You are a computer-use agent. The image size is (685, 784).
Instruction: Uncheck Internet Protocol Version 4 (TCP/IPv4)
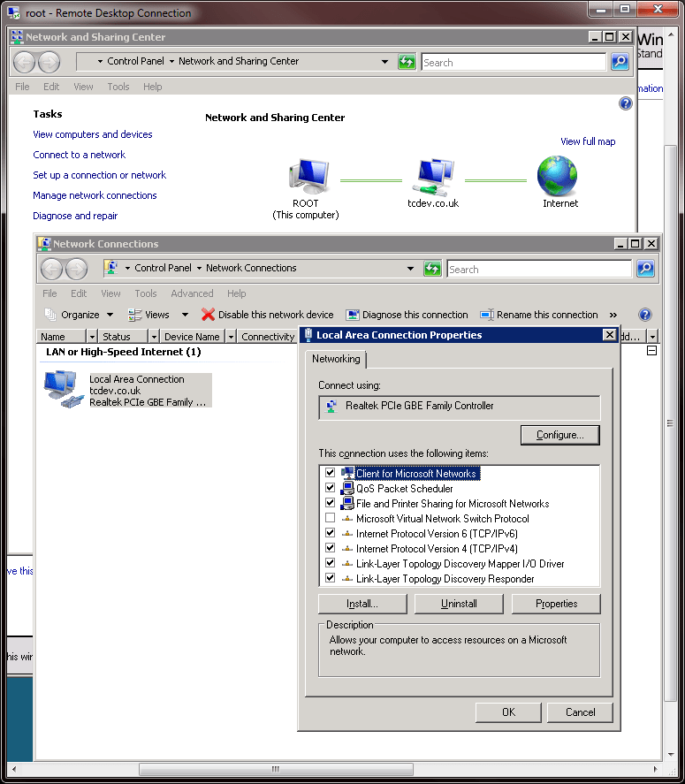pyautogui.click(x=330, y=547)
